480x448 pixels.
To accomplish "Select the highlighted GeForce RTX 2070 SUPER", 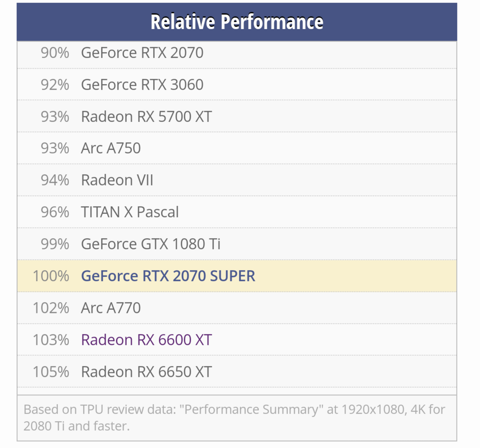I will (x=168, y=276).
